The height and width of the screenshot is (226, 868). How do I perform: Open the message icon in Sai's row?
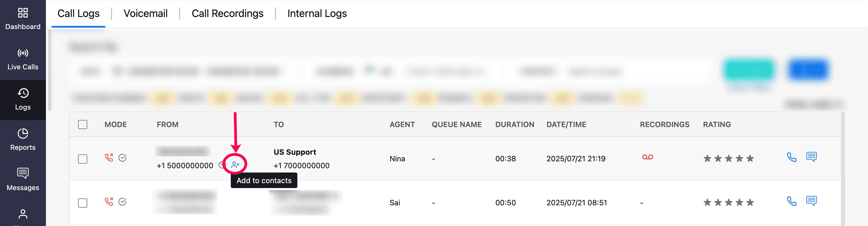811,201
